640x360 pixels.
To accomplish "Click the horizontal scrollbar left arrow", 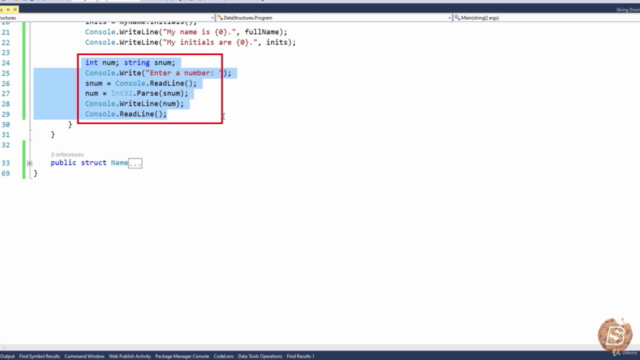I will [x=3, y=347].
